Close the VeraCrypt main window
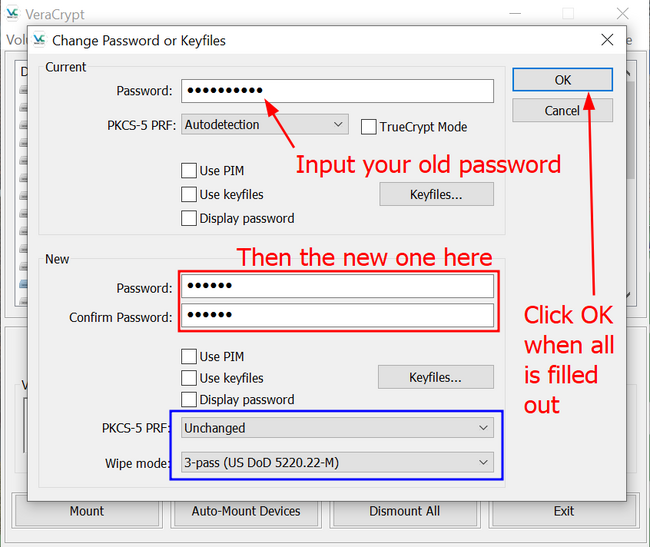Image resolution: width=650 pixels, height=547 pixels. [623, 14]
